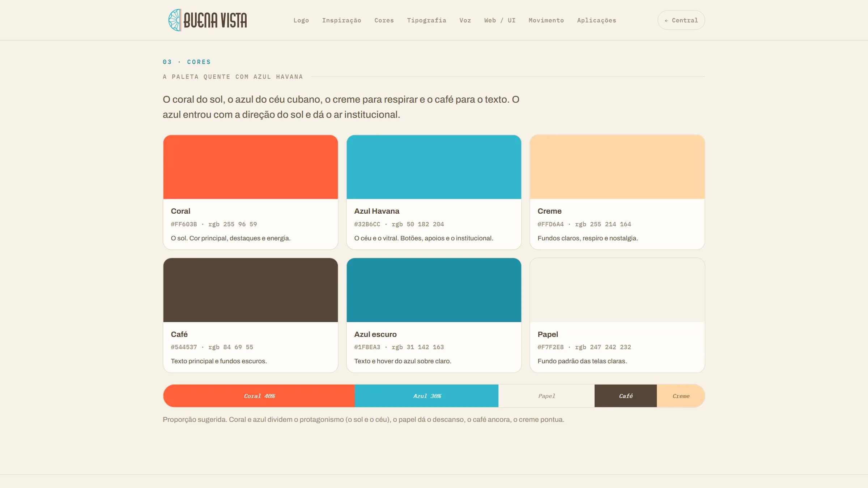Click the #32B6CC hex value
This screenshot has width=868, height=488.
367,224
